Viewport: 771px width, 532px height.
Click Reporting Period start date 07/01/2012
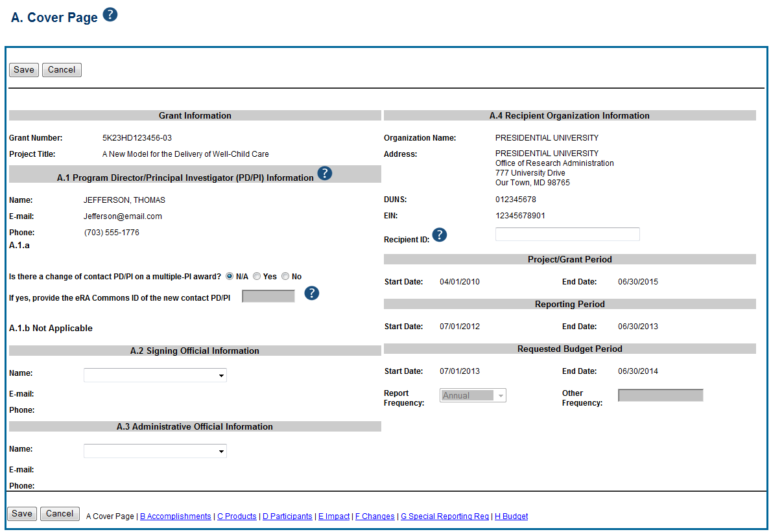click(x=460, y=327)
